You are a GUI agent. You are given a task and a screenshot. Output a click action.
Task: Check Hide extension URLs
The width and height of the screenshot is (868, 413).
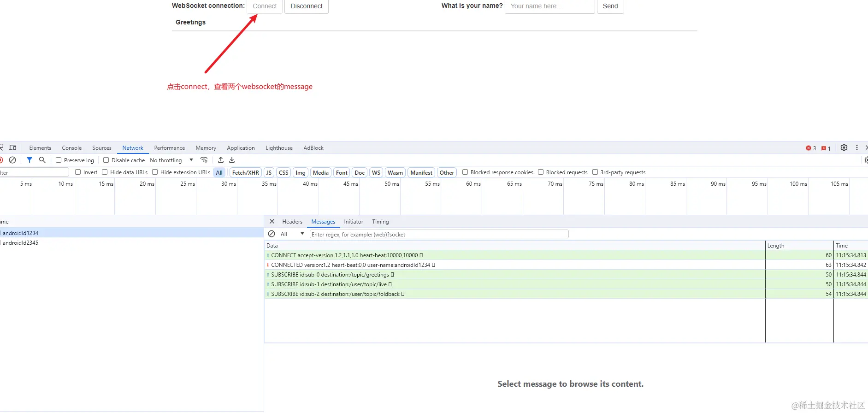point(155,172)
